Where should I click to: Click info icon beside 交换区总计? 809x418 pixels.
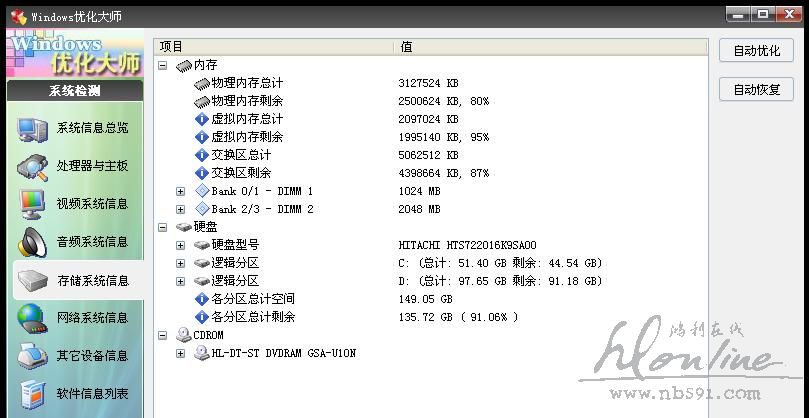(x=202, y=155)
